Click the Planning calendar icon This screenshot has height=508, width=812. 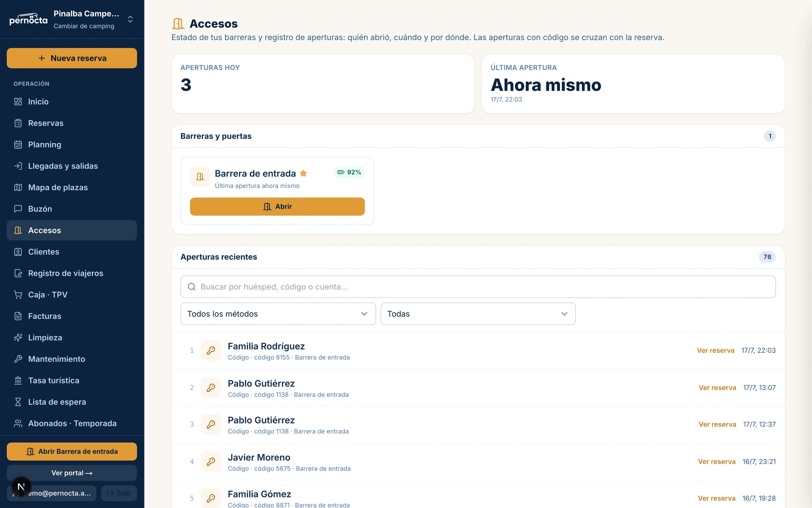click(x=18, y=145)
